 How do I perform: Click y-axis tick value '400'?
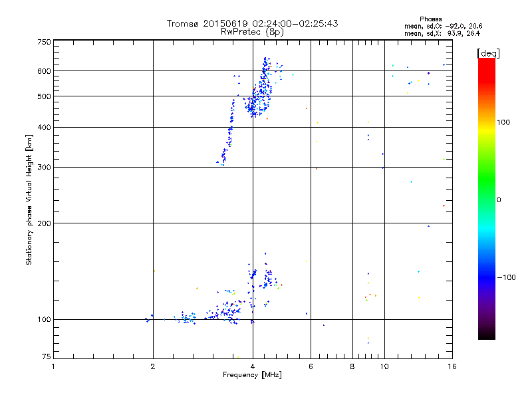(44, 127)
